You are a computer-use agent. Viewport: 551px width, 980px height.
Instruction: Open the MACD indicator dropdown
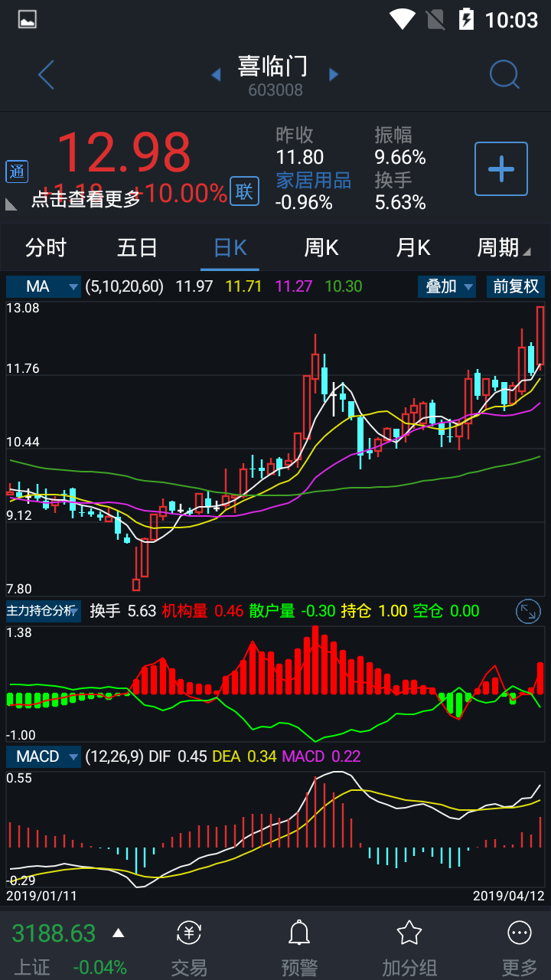pyautogui.click(x=44, y=756)
